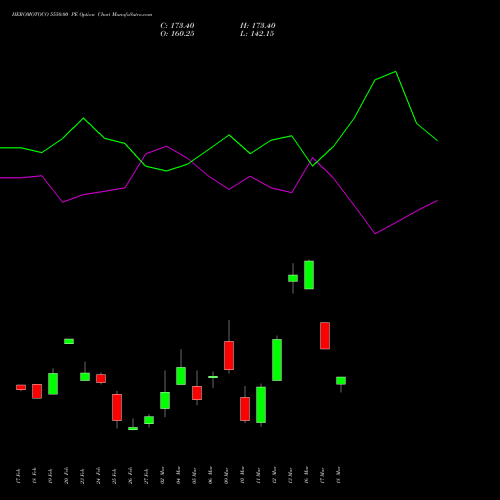Click the 25 Feb date label
Image resolution: width=500 pixels, height=500 pixels.
point(114,476)
